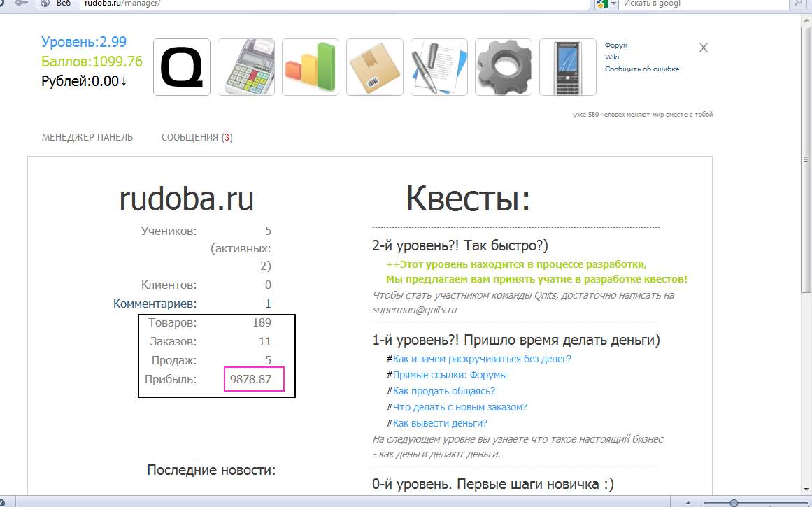Open the gear settings icon
812x507 pixels.
click(x=503, y=67)
